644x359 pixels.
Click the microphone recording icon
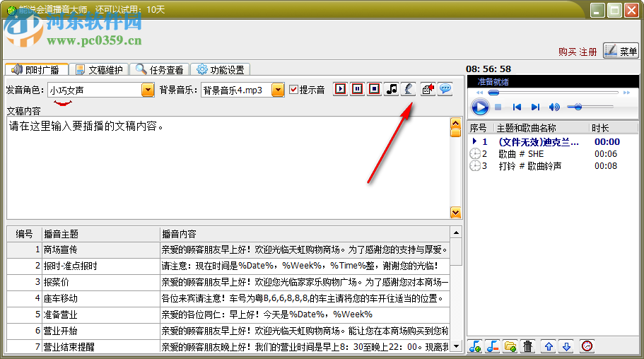pyautogui.click(x=409, y=89)
